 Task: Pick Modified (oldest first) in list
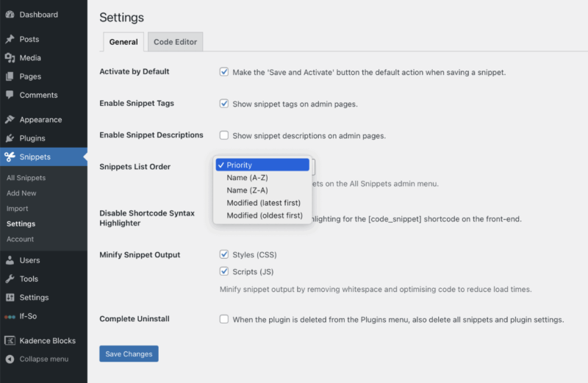[x=264, y=215]
